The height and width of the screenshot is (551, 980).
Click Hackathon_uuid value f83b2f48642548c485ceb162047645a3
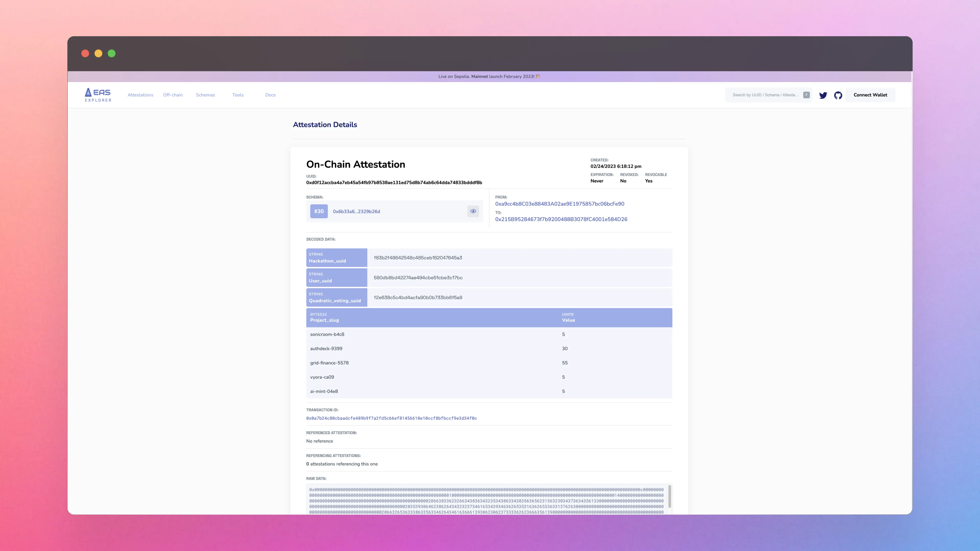pos(418,258)
